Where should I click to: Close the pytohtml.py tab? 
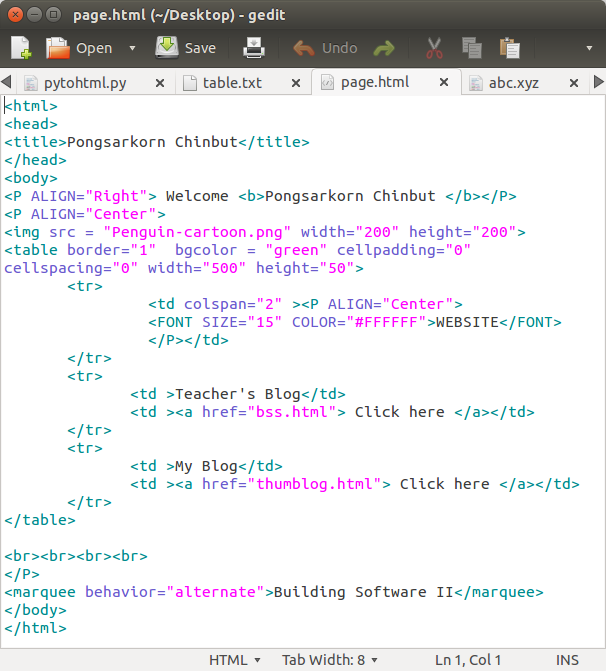point(160,83)
